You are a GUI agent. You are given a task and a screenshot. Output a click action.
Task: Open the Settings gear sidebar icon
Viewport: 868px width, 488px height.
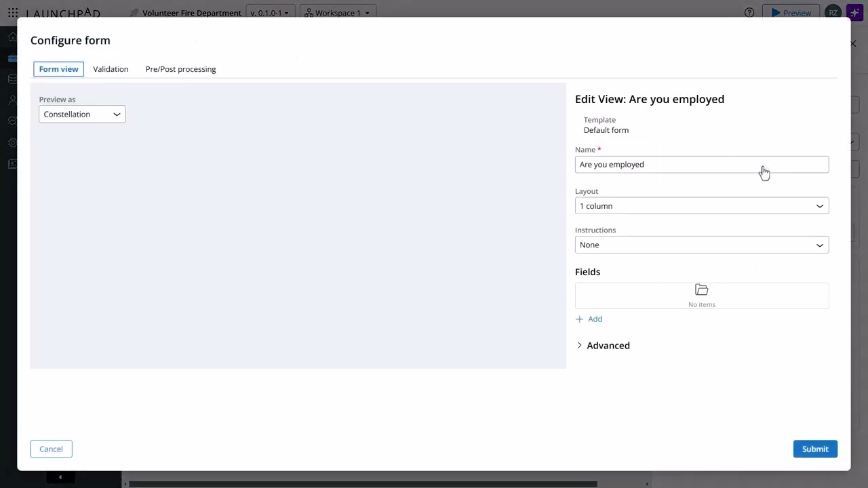coord(12,142)
